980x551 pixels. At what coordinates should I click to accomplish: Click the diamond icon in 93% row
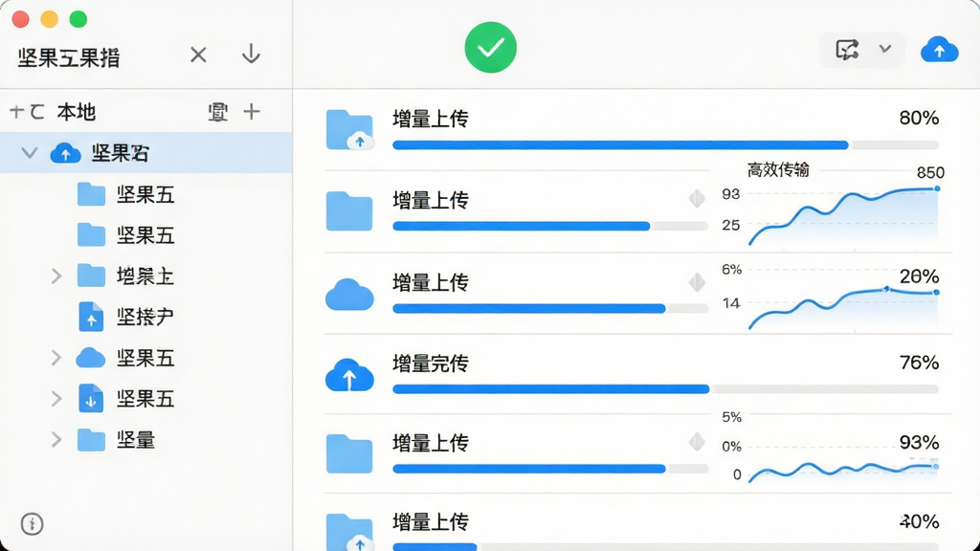click(x=697, y=442)
